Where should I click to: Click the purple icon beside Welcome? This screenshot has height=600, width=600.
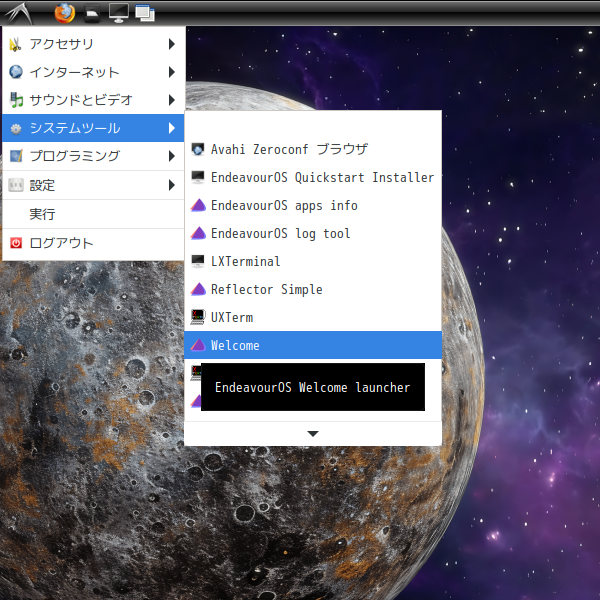(x=198, y=345)
